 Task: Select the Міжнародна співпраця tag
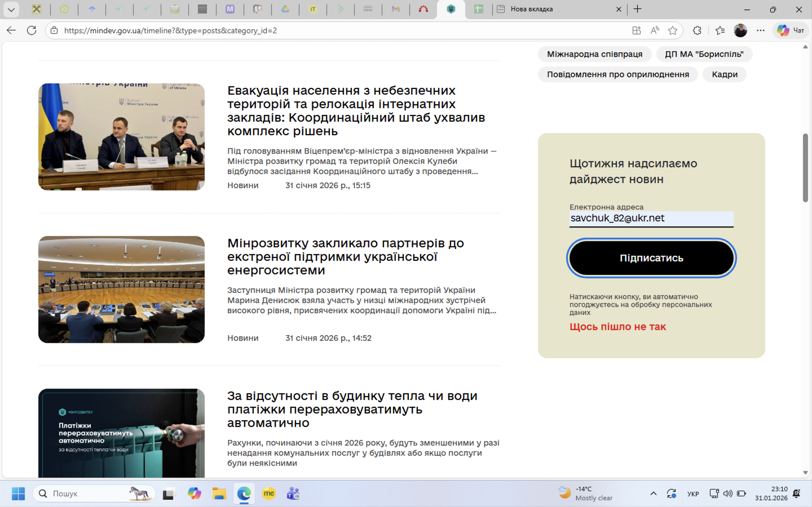point(594,54)
